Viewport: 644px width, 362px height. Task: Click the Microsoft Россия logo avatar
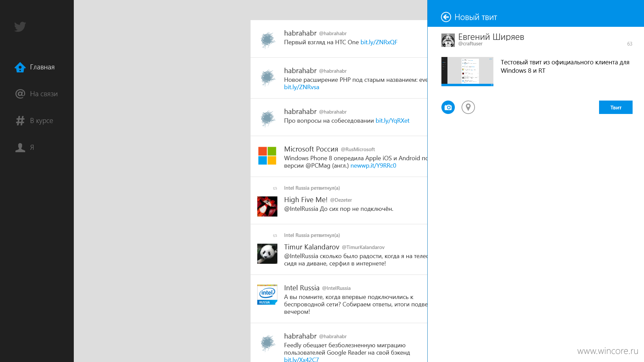click(267, 156)
